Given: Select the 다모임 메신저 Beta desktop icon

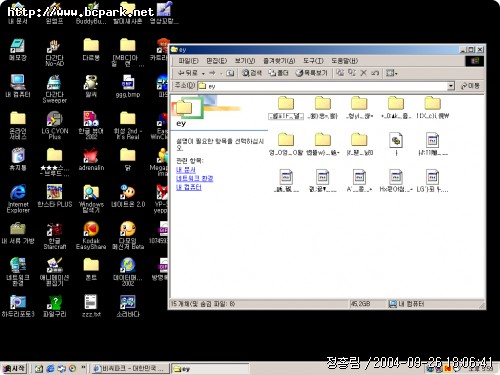Looking at the screenshot, I should 128,235.
